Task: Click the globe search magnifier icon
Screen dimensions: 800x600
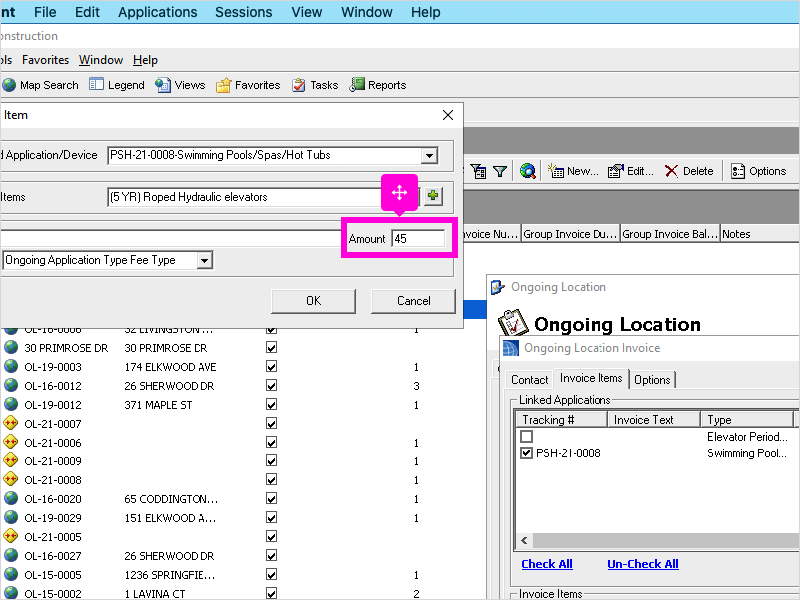Action: [528, 171]
